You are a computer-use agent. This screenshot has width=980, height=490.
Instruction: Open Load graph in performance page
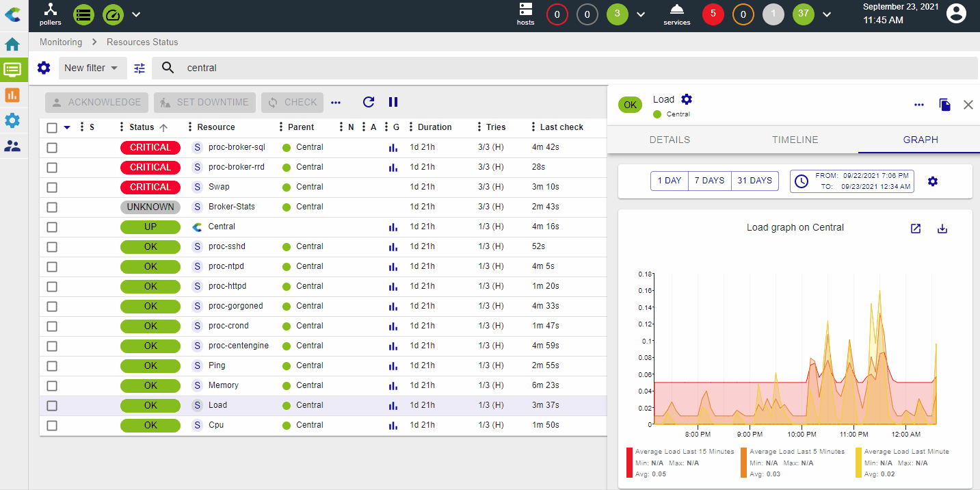tap(916, 229)
